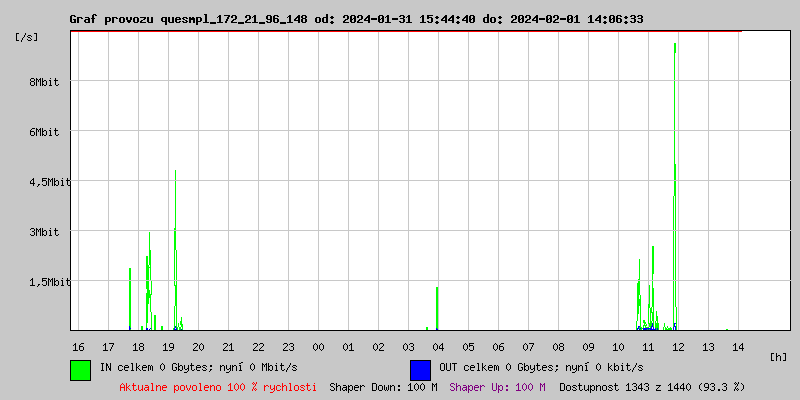Click the 00 midnight hour label on x-axis
This screenshot has width=800, height=400.
pyautogui.click(x=318, y=346)
